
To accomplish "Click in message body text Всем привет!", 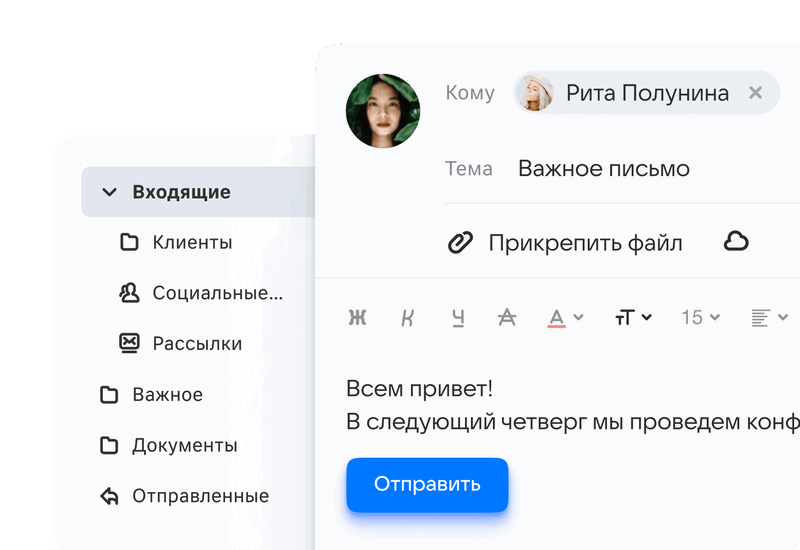I will coord(419,389).
